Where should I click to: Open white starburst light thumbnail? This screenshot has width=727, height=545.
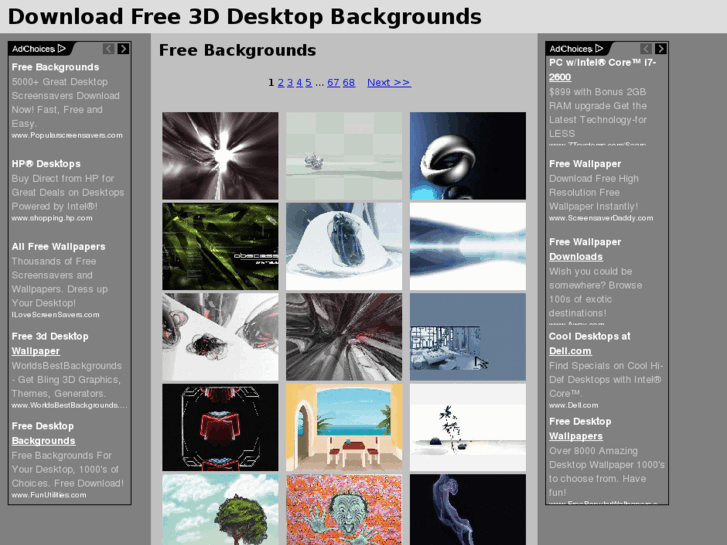pos(220,155)
